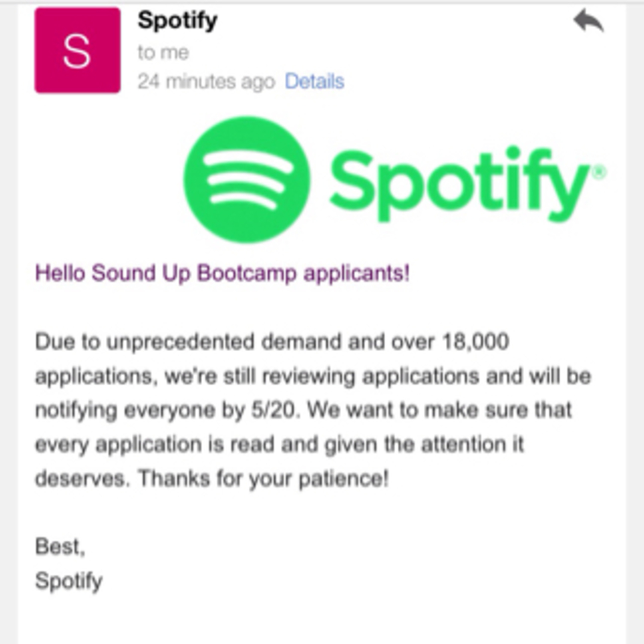The width and height of the screenshot is (644, 644).
Task: Click the "Best," sign-off line
Action: point(60,547)
